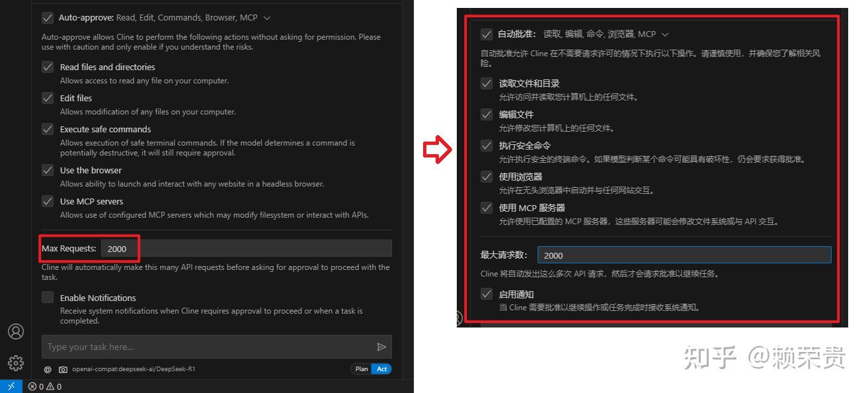
Task: Collapse the Auto-approve options chevron
Action: coord(267,18)
